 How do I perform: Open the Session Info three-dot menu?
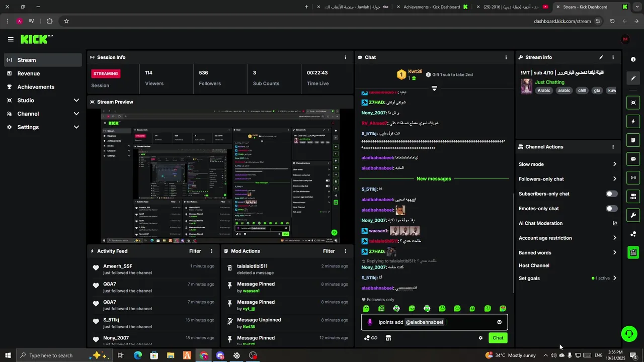(x=345, y=57)
